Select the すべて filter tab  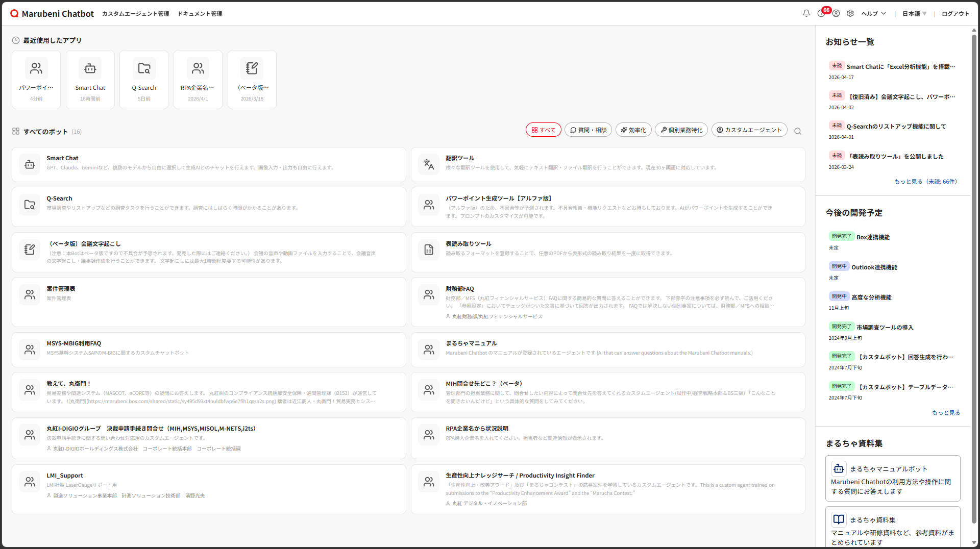click(x=544, y=130)
